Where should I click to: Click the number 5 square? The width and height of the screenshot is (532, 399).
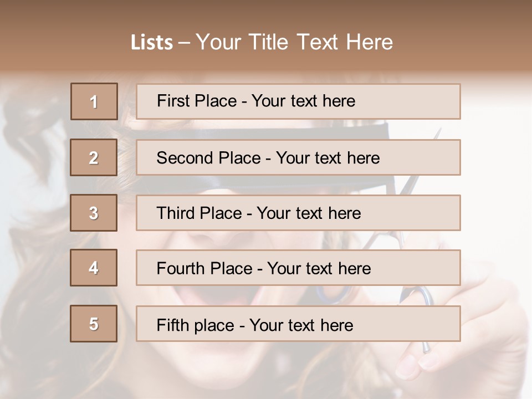(x=94, y=324)
